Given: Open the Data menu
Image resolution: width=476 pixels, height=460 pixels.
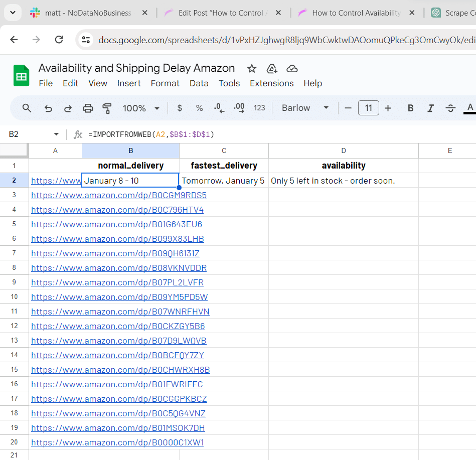Looking at the screenshot, I should [199, 83].
